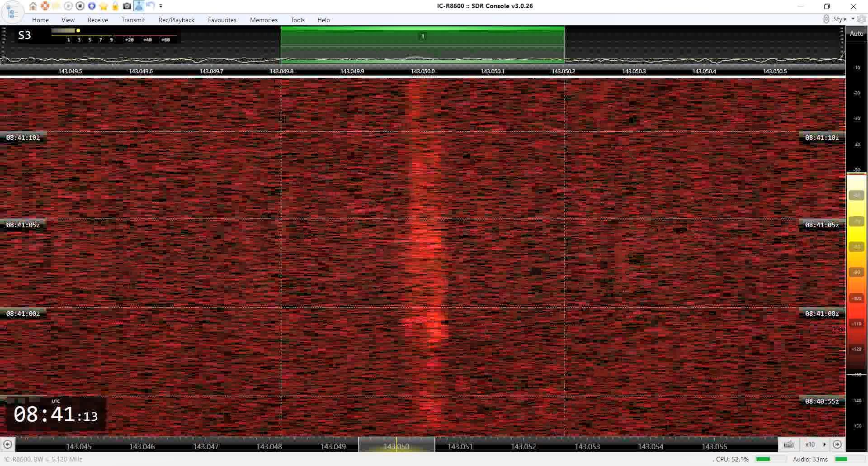Open the View ribbon tab
This screenshot has width=868, height=466.
click(x=68, y=20)
